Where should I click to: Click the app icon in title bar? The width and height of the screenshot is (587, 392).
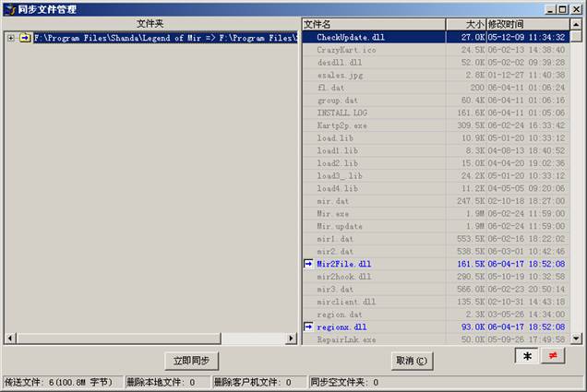tap(9, 8)
